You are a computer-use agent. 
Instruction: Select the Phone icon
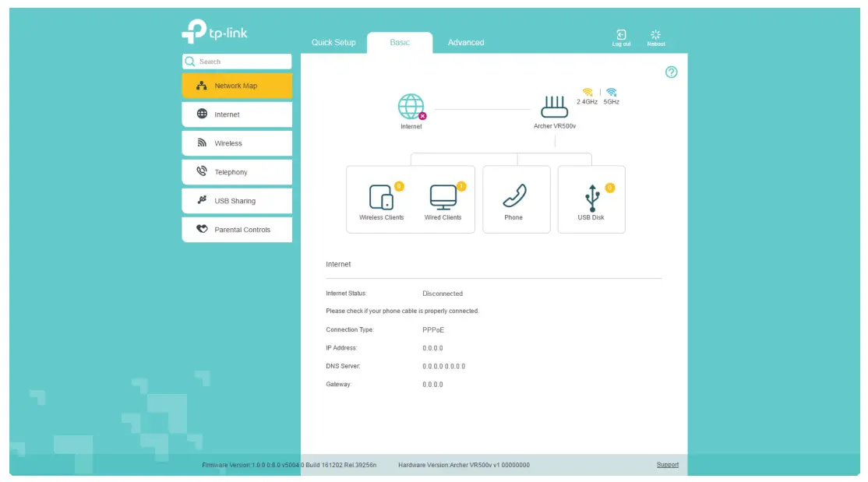click(x=514, y=196)
